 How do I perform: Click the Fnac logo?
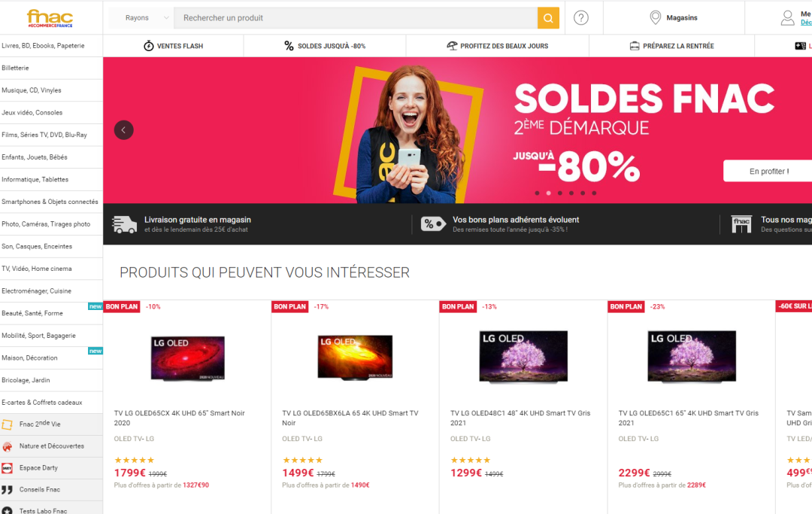[50, 18]
